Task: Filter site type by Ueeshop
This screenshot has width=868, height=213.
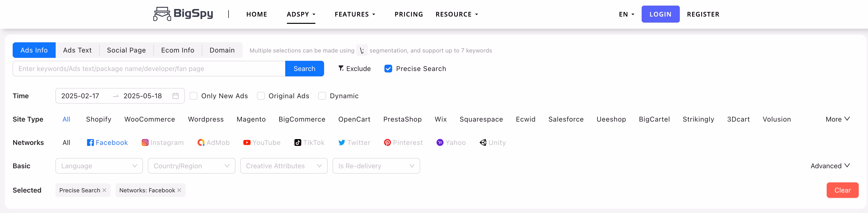Action: (611, 119)
